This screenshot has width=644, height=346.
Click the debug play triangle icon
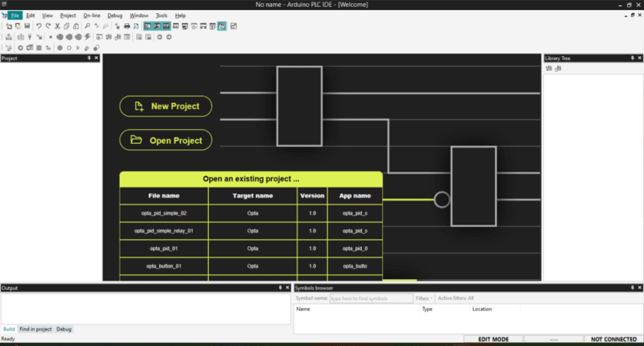pyautogui.click(x=78, y=48)
